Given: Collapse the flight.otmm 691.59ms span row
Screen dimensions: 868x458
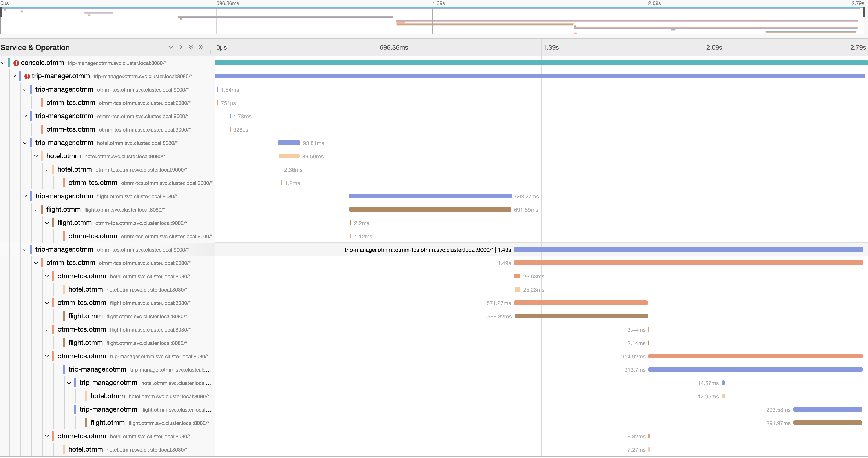Looking at the screenshot, I should (36, 210).
